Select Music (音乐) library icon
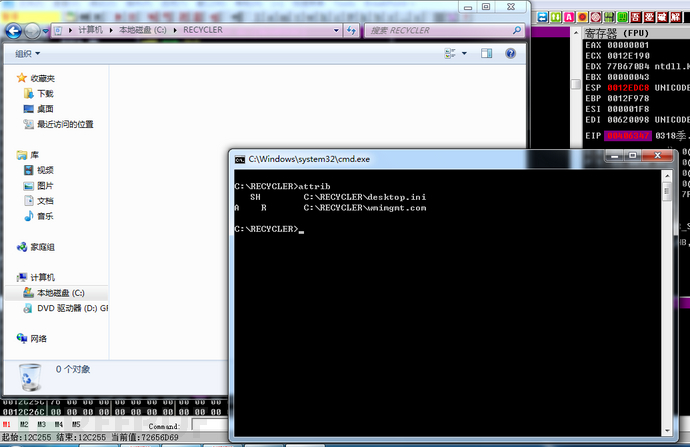Image resolution: width=690 pixels, height=447 pixels. (x=45, y=216)
